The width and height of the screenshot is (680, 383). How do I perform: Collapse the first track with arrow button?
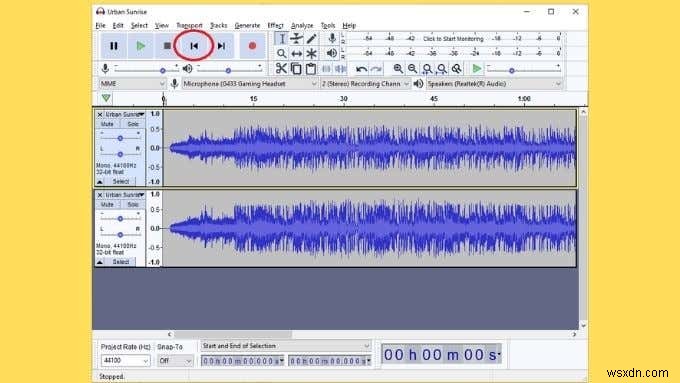pos(100,182)
